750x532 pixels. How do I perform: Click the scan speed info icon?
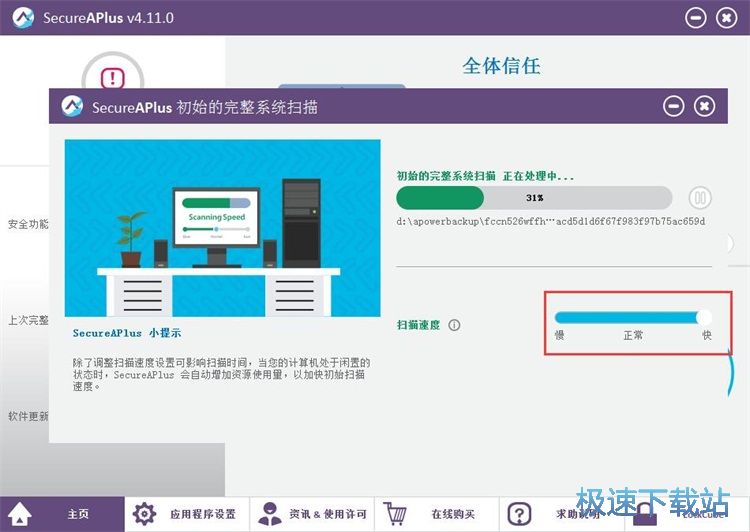click(454, 325)
